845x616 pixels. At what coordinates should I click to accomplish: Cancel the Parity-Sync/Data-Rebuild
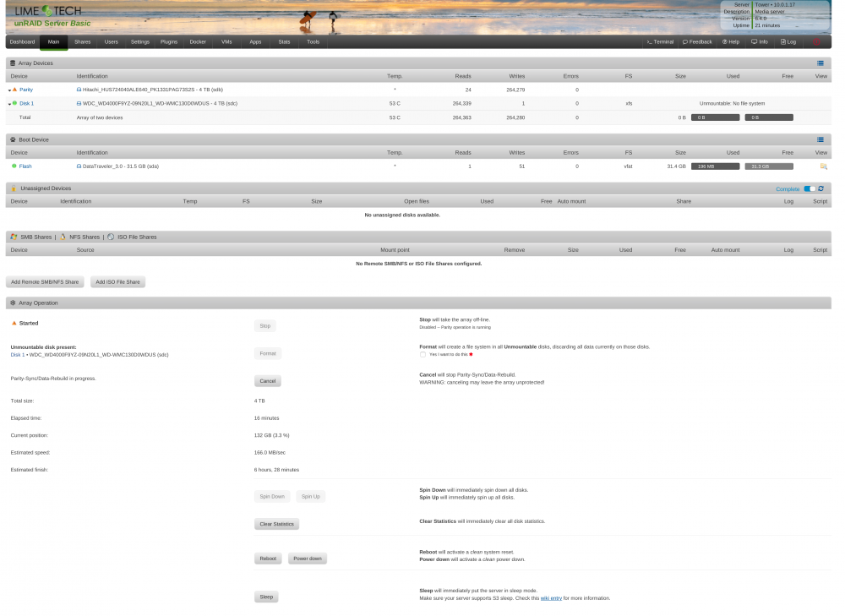[267, 381]
